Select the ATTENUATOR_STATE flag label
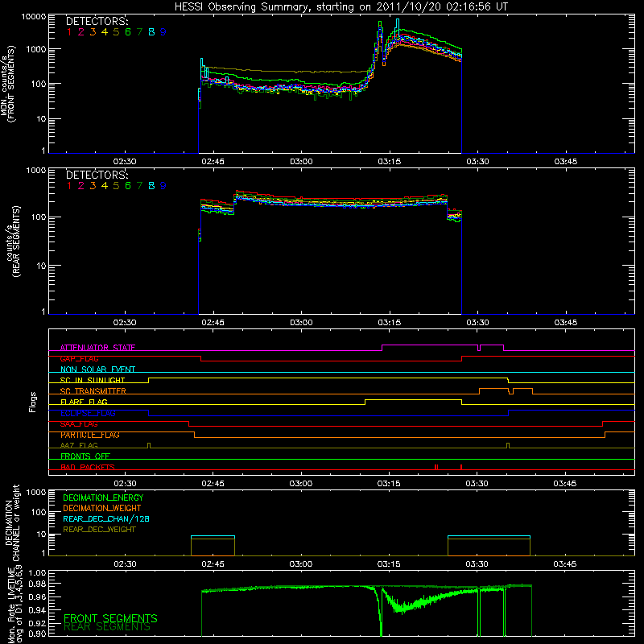The width and height of the screenshot is (644, 644). tap(97, 348)
